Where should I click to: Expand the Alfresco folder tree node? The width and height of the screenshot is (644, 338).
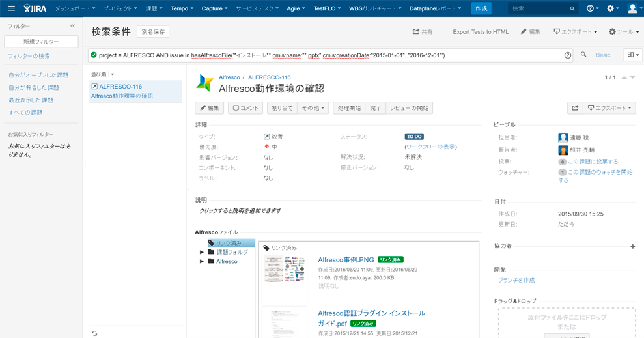pyautogui.click(x=202, y=261)
